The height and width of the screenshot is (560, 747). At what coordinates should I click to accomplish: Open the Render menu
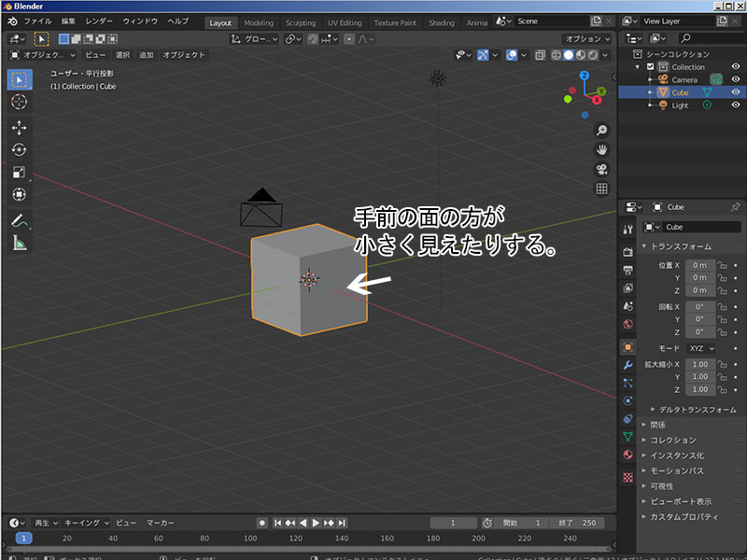[x=99, y=21]
